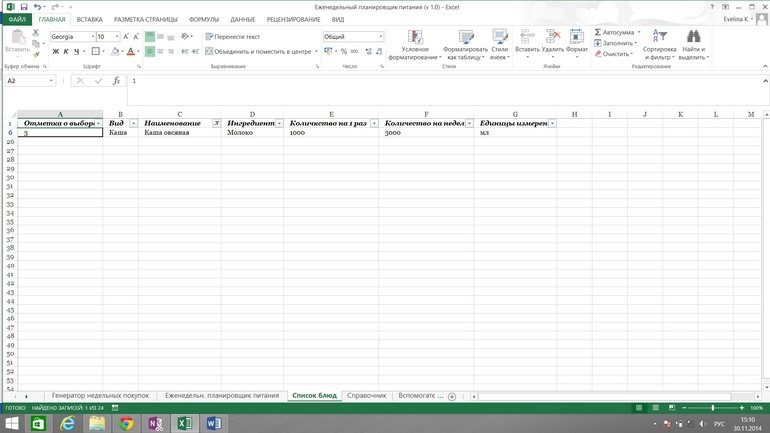Screen dimensions: 770x433
Task: Open Условное форматирование menu
Action: [x=414, y=46]
